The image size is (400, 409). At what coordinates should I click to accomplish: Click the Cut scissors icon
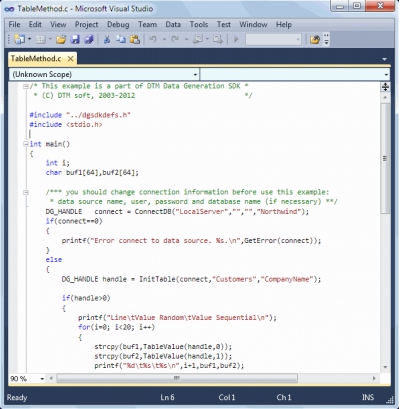point(107,39)
